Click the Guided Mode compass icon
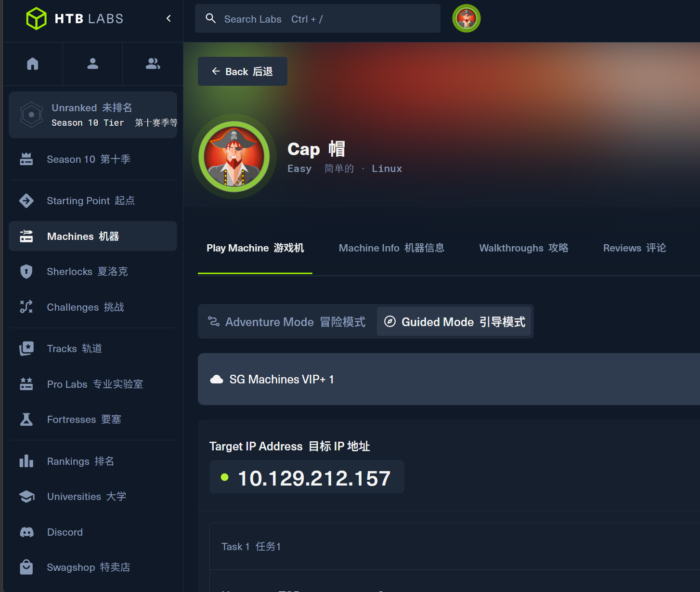The width and height of the screenshot is (700, 592). click(390, 321)
